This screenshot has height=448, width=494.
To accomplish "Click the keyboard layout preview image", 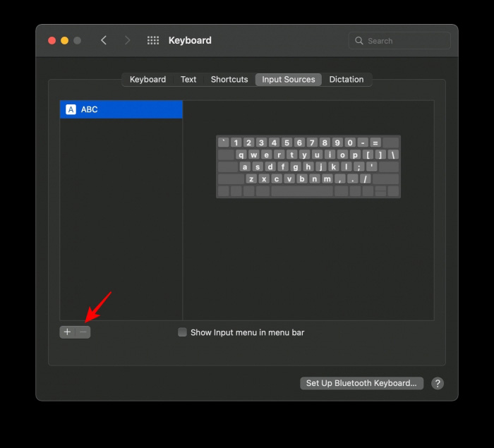I will pyautogui.click(x=308, y=167).
